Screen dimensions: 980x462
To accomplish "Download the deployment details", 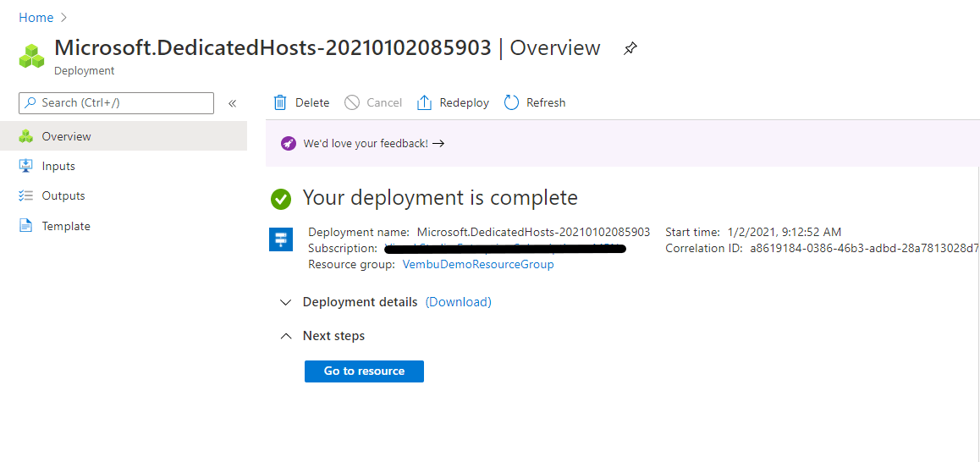I will 458,302.
